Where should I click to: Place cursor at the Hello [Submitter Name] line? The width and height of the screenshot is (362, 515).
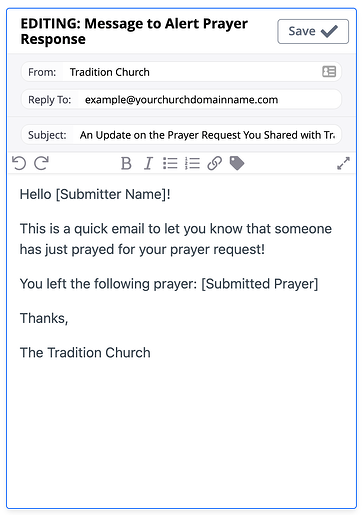(95, 194)
